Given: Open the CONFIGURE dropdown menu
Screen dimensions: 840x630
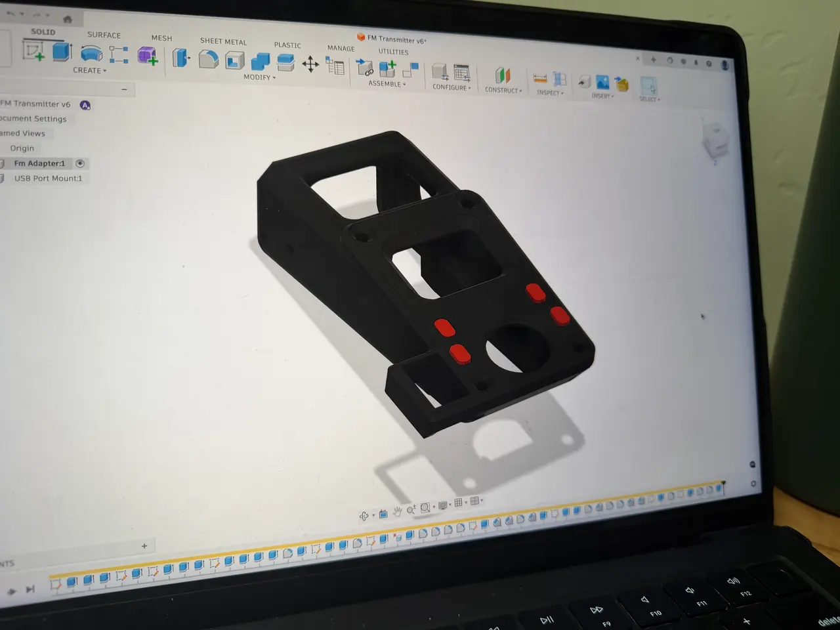Looking at the screenshot, I should [x=451, y=87].
